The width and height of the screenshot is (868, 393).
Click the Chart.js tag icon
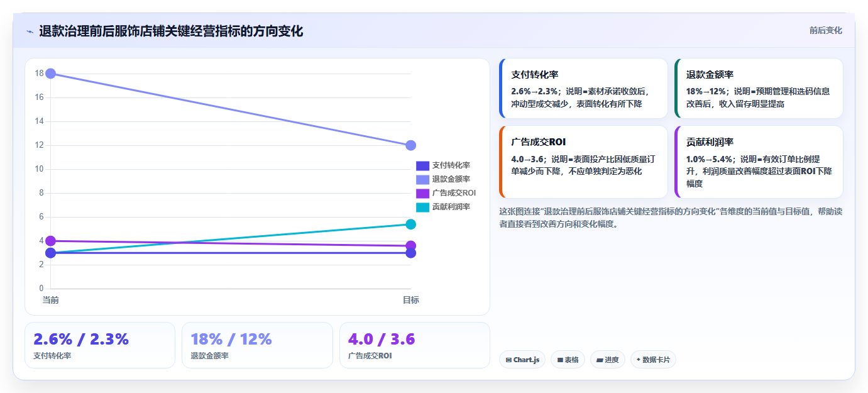tap(508, 360)
